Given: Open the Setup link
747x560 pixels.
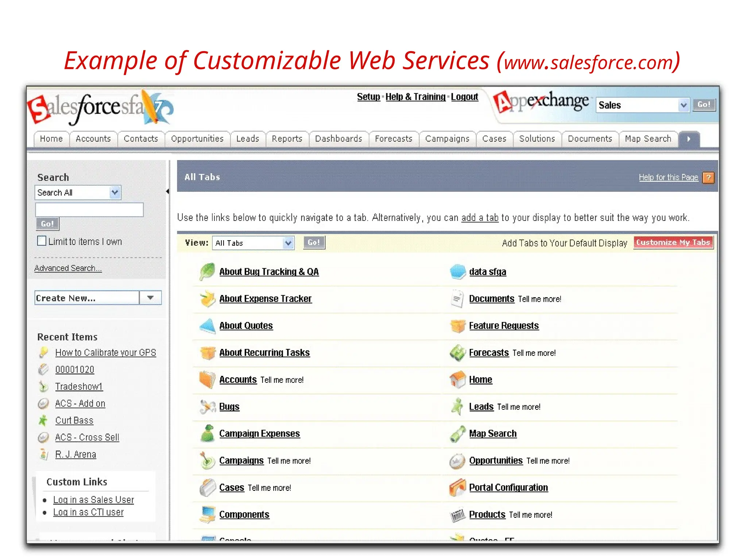Looking at the screenshot, I should [368, 97].
